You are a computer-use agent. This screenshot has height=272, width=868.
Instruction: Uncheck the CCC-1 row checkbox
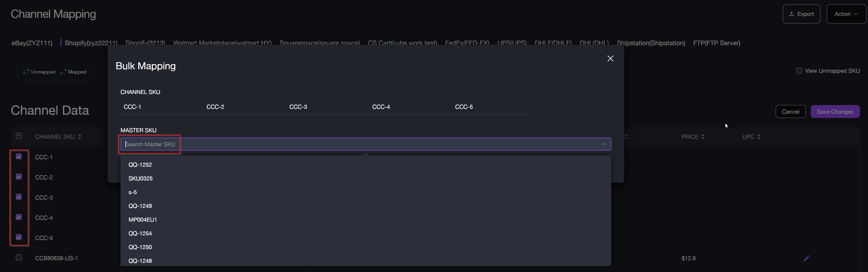(x=19, y=156)
